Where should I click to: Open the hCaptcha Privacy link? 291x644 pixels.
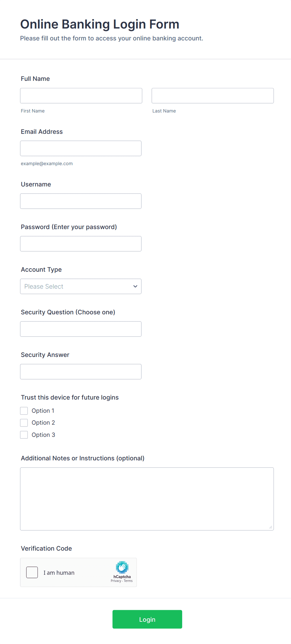point(116,581)
